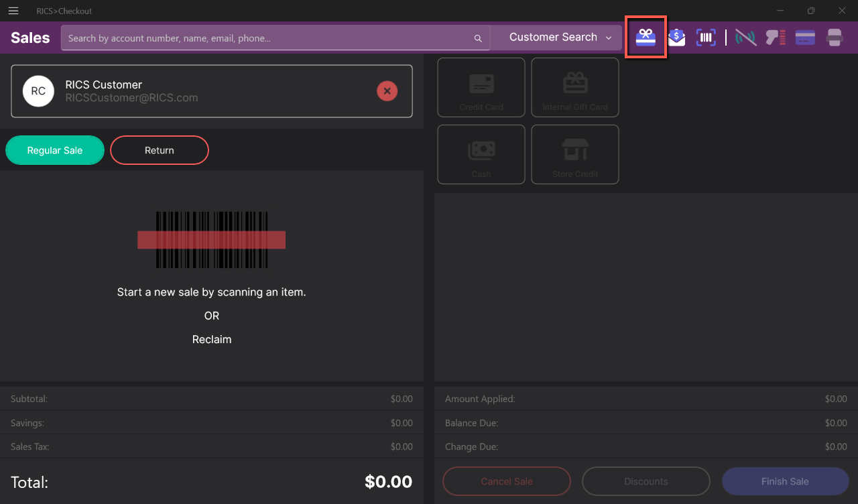
Task: Click the Subtotal label
Action: tap(29, 399)
